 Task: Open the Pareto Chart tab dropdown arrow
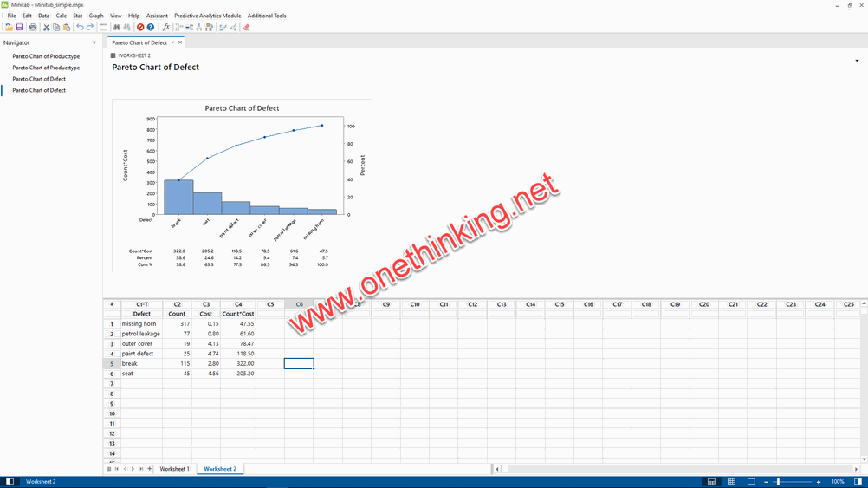click(x=172, y=42)
